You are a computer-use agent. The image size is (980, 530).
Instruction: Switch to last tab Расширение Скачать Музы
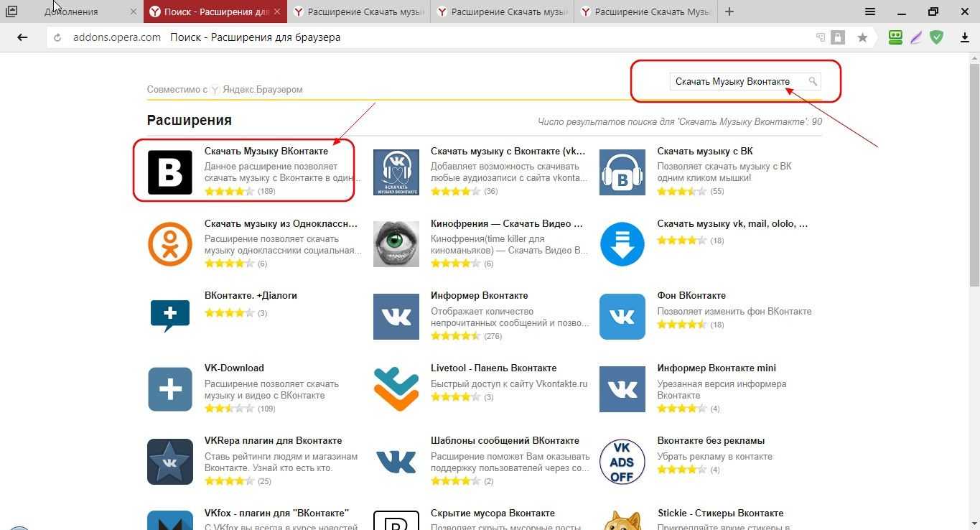pyautogui.click(x=646, y=11)
